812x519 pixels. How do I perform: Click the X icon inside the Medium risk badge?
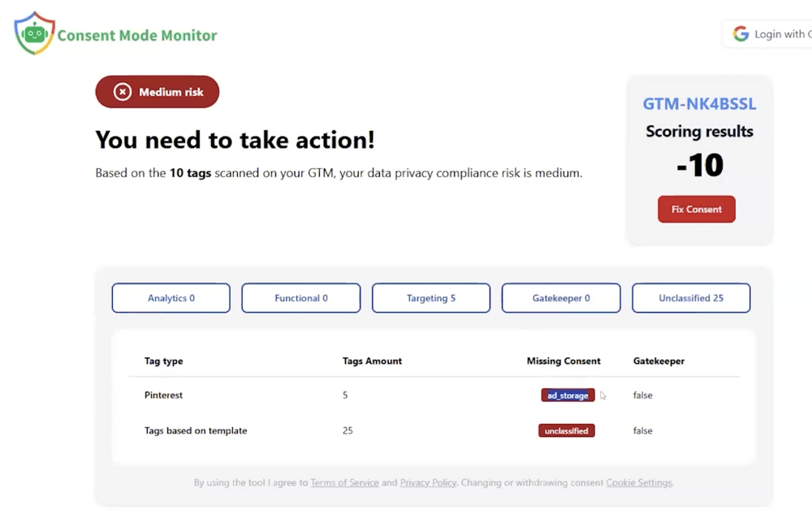[x=122, y=92]
